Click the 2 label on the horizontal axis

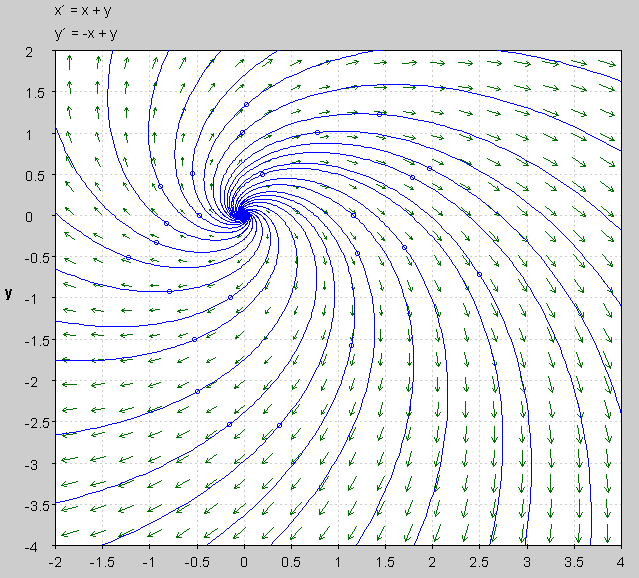[x=432, y=563]
